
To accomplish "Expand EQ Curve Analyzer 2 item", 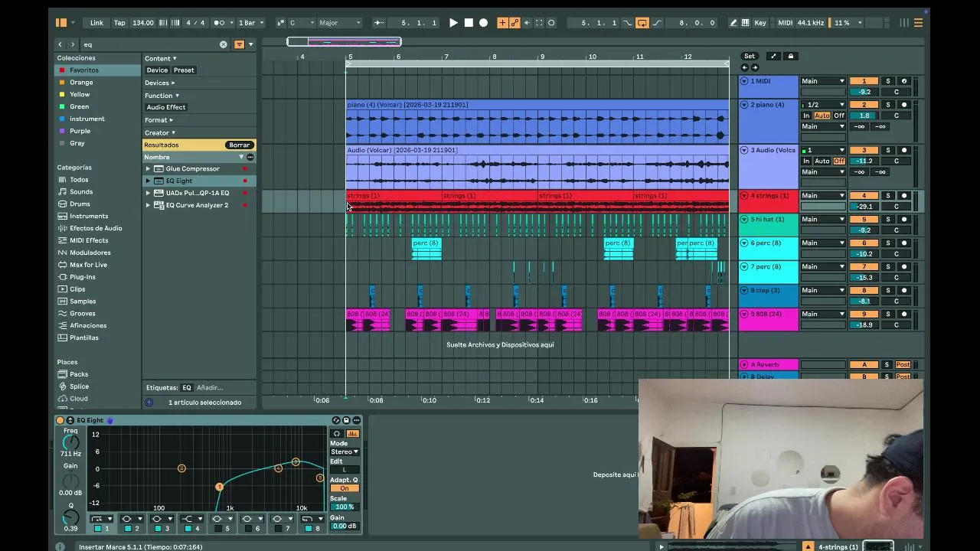I will pos(148,205).
